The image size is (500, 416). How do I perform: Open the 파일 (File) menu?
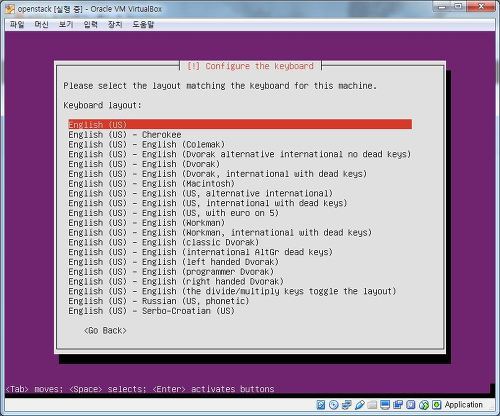[17, 24]
